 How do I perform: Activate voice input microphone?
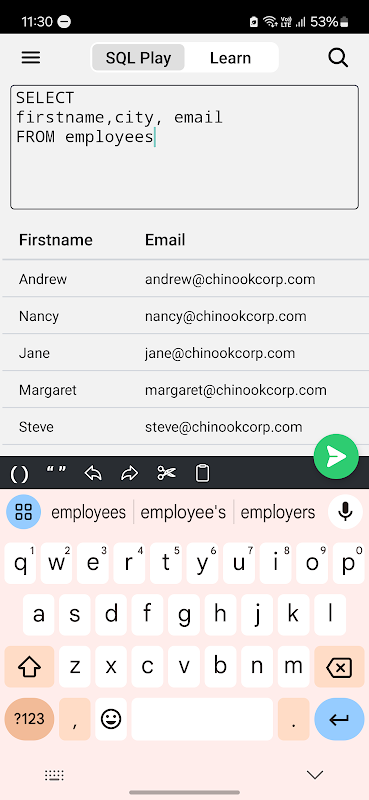tap(346, 511)
